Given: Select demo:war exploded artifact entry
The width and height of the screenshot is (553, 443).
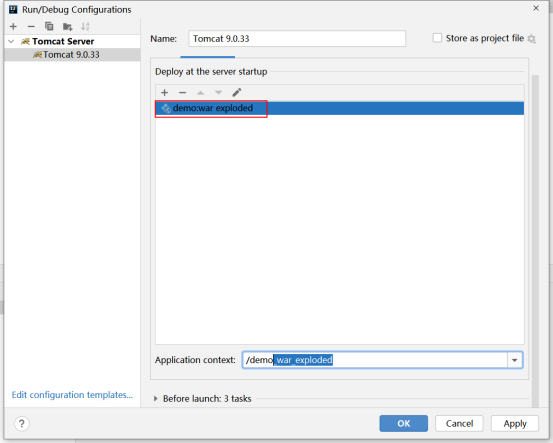Looking at the screenshot, I should click(339, 108).
